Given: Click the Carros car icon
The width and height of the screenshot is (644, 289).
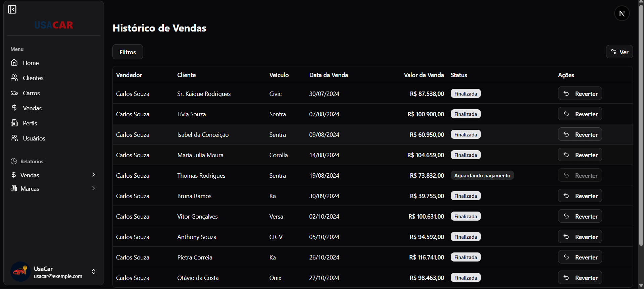Looking at the screenshot, I should (14, 93).
